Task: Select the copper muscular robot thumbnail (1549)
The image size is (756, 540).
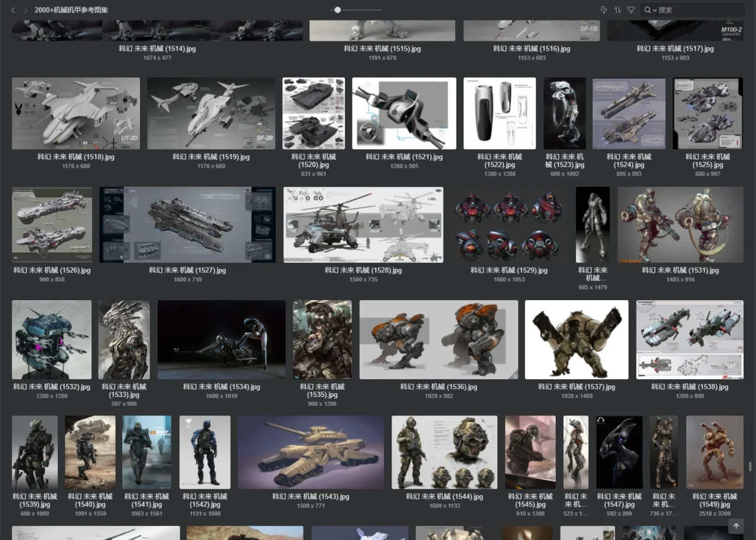Action: 715,452
